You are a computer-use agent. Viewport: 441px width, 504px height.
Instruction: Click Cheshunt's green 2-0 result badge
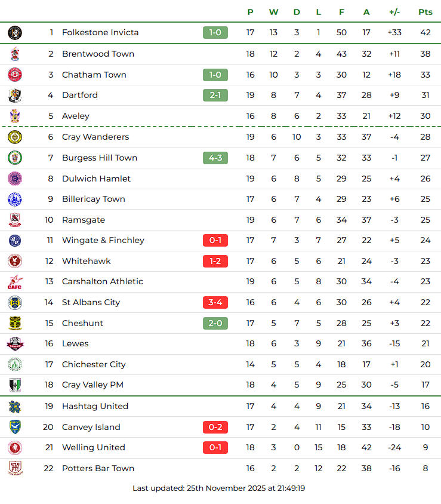point(215,323)
